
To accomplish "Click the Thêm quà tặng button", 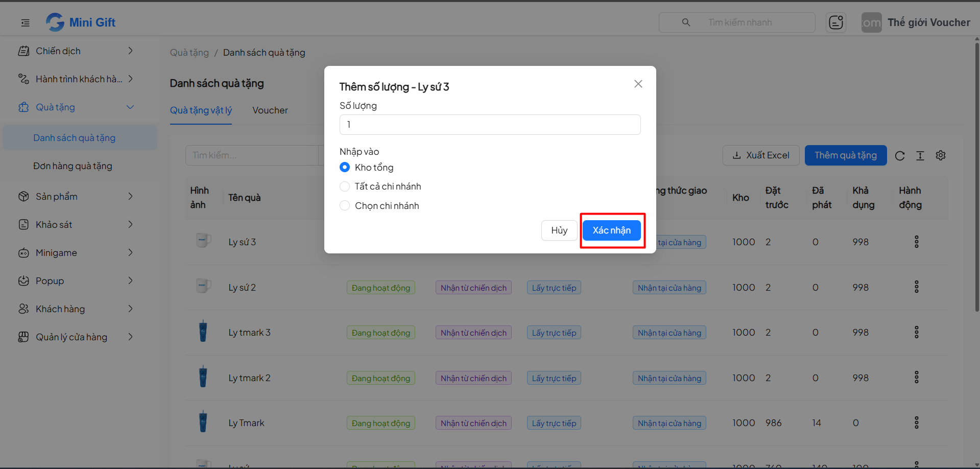I will (846, 155).
